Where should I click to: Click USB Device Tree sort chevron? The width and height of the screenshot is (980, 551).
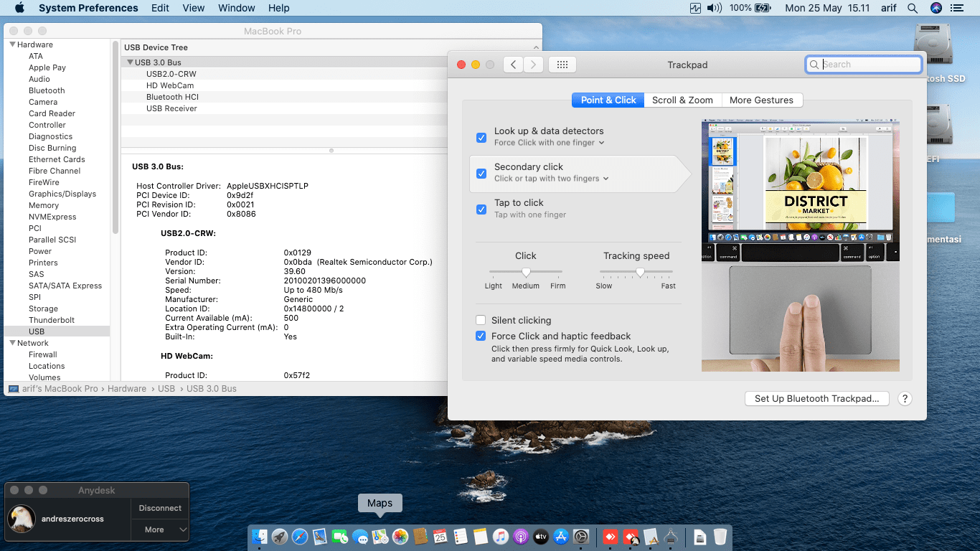tap(535, 47)
